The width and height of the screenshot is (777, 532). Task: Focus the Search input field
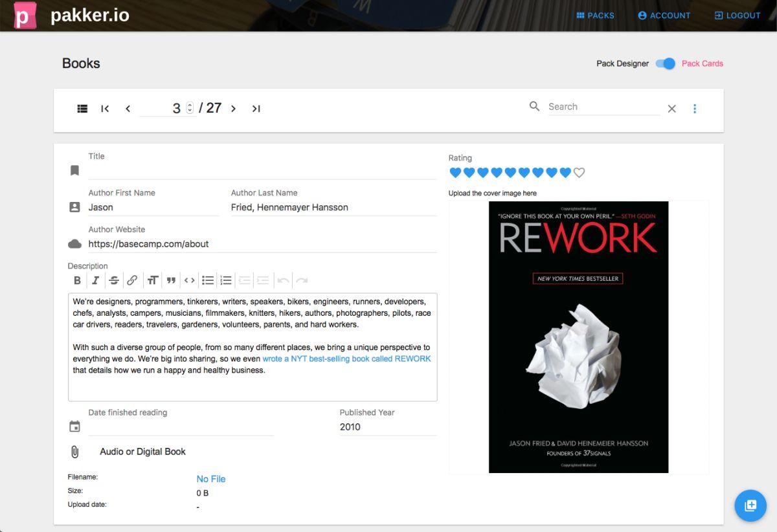(603, 107)
